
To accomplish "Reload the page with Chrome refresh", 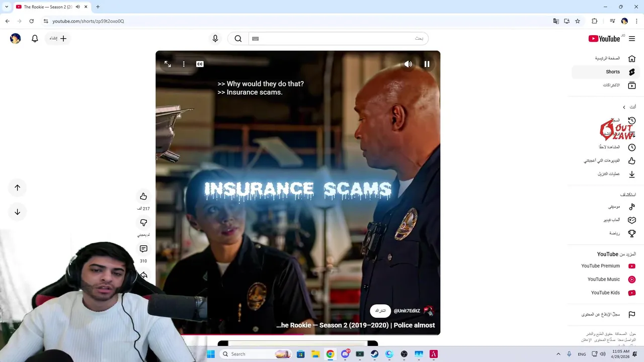I will click(31, 21).
